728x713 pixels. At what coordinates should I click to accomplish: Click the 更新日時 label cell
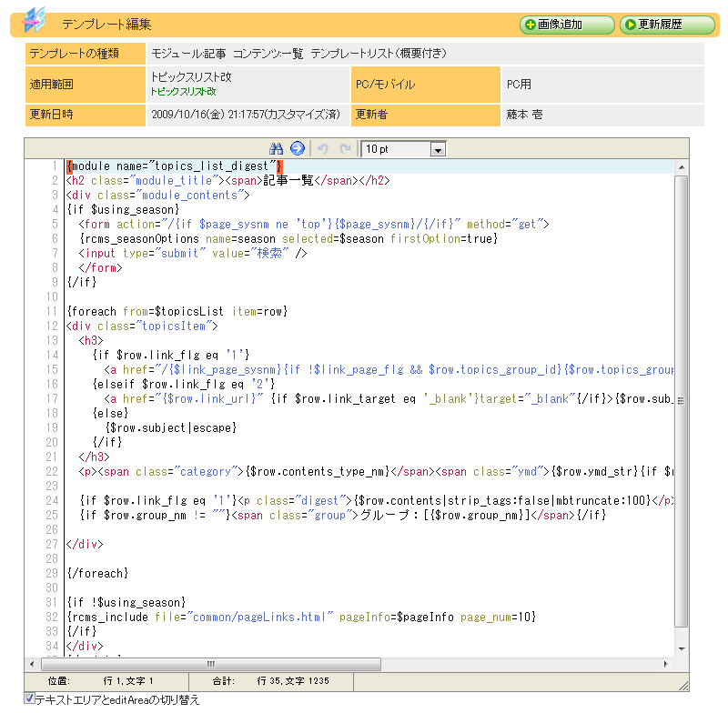86,115
